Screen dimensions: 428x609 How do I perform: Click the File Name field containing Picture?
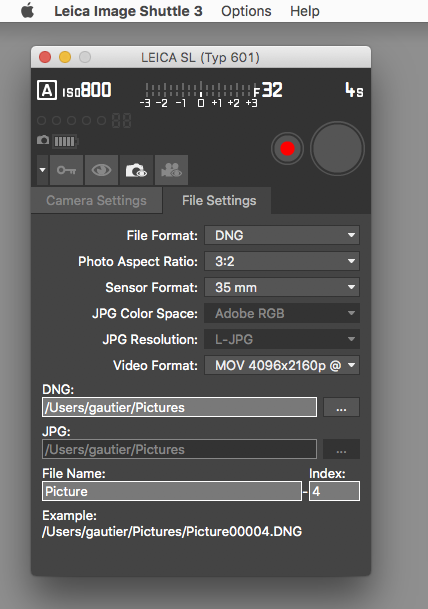[172, 491]
